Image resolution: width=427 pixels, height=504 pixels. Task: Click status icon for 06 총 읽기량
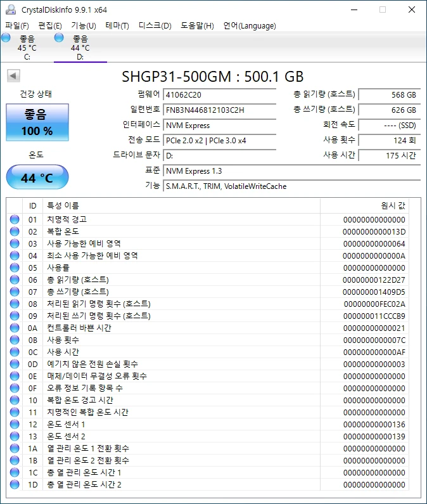pyautogui.click(x=15, y=280)
